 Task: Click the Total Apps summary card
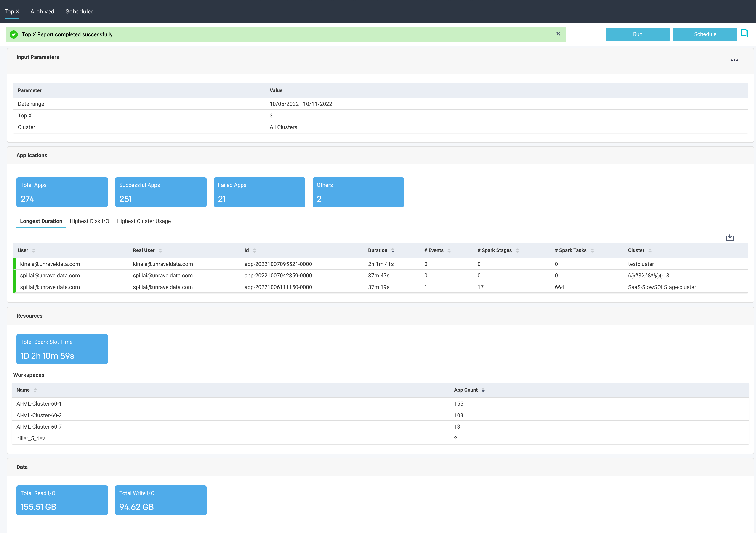tap(62, 192)
